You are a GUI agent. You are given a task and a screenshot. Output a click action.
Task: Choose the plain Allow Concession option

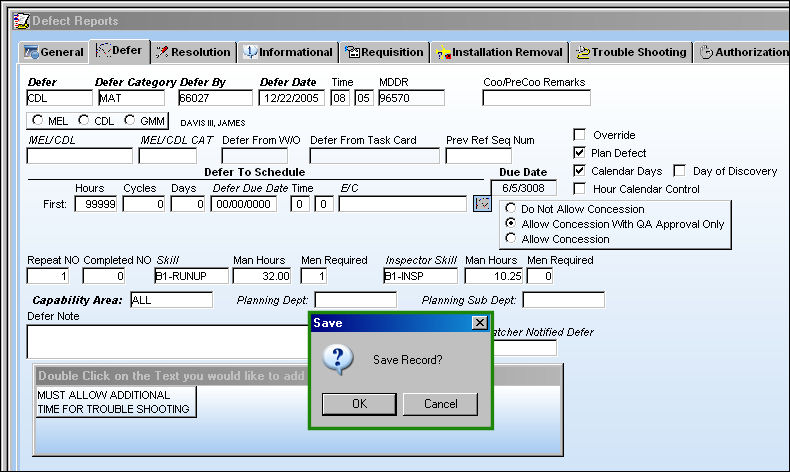(510, 238)
